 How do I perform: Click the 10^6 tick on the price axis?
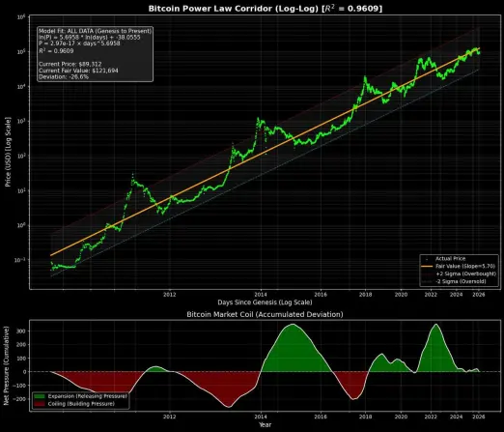pos(21,16)
